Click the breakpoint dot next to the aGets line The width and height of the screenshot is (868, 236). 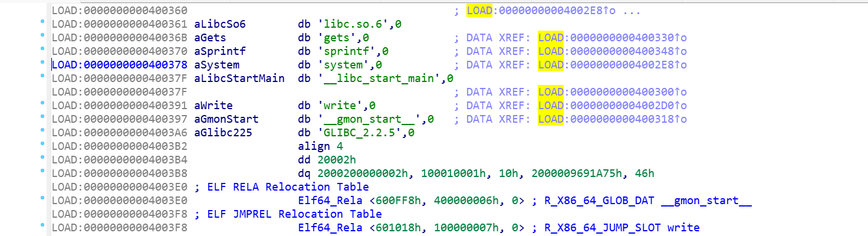[x=42, y=37]
